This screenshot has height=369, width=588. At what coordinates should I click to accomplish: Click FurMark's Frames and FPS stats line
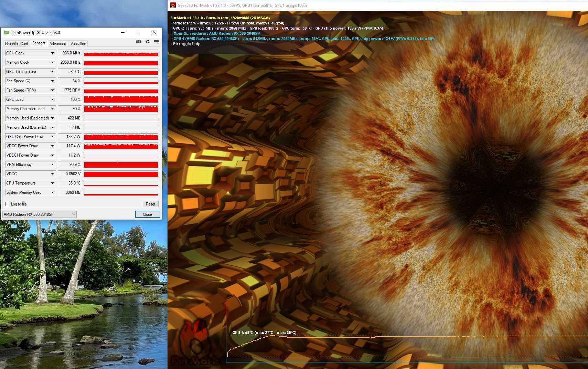click(x=227, y=23)
